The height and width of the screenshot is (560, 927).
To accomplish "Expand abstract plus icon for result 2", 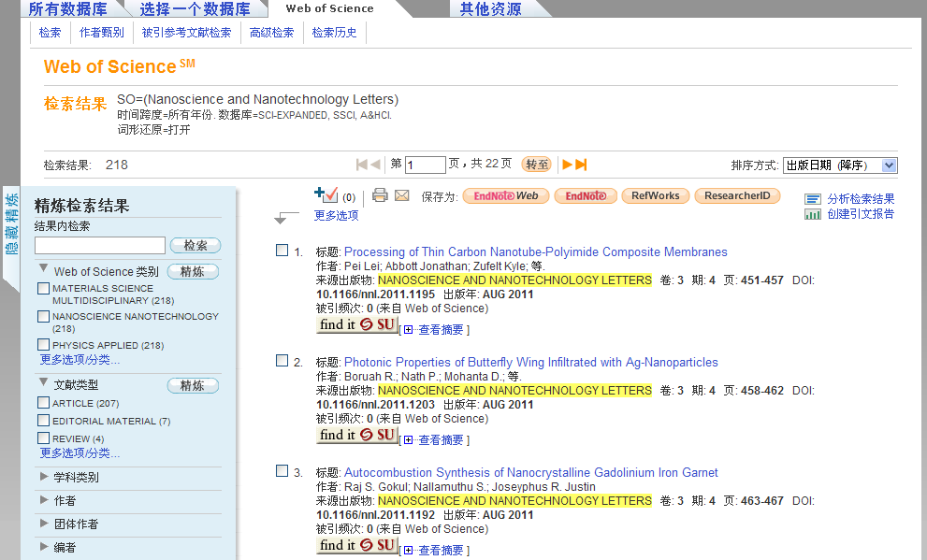I will pyautogui.click(x=409, y=440).
